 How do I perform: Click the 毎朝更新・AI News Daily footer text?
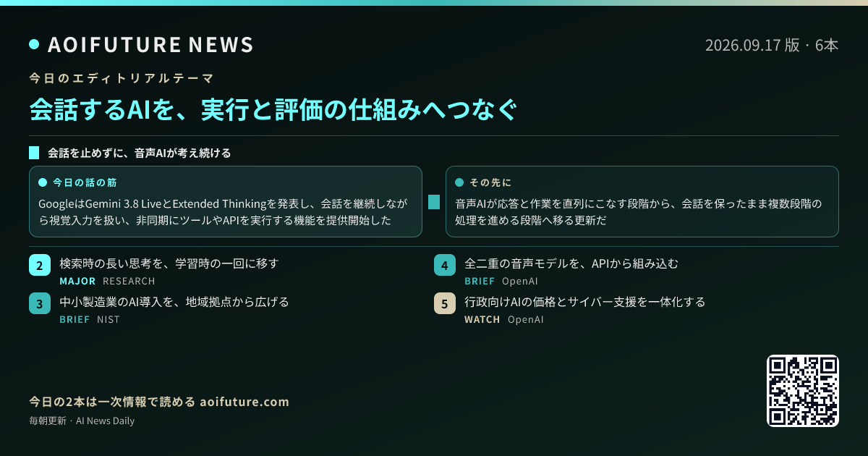click(x=82, y=421)
